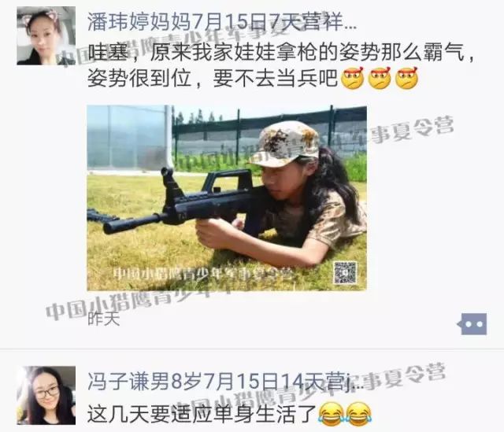
Task: Tap the QR code inside the photo
Action: [x=345, y=272]
